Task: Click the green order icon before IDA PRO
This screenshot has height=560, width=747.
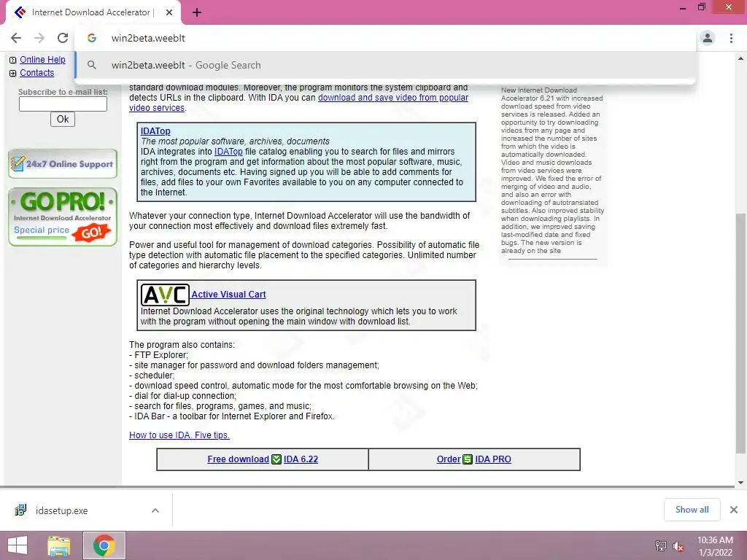Action: [468, 459]
